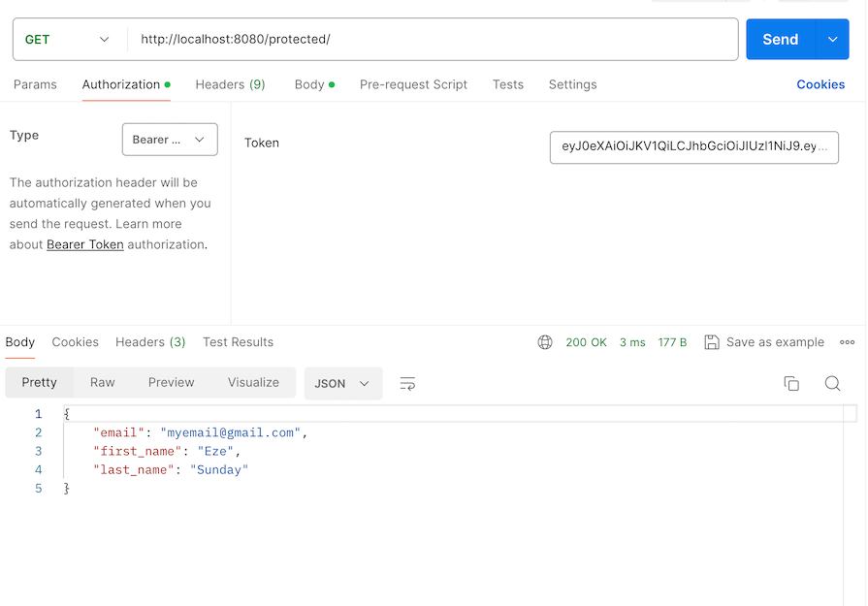This screenshot has width=868, height=606.
Task: Open the GET method dropdown
Action: (68, 39)
